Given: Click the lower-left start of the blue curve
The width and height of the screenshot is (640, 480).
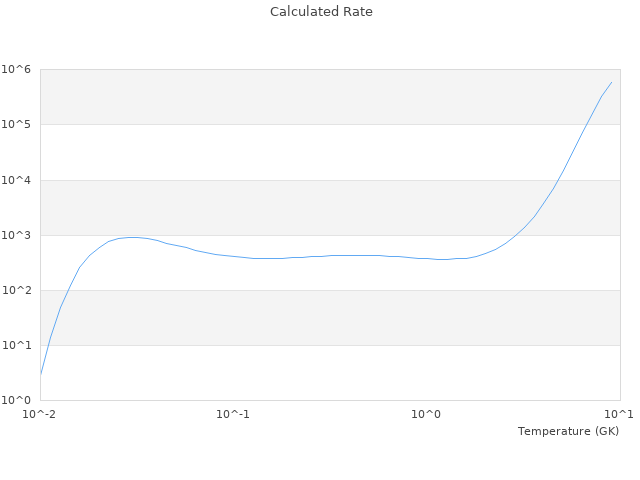Looking at the screenshot, I should [x=41, y=374].
